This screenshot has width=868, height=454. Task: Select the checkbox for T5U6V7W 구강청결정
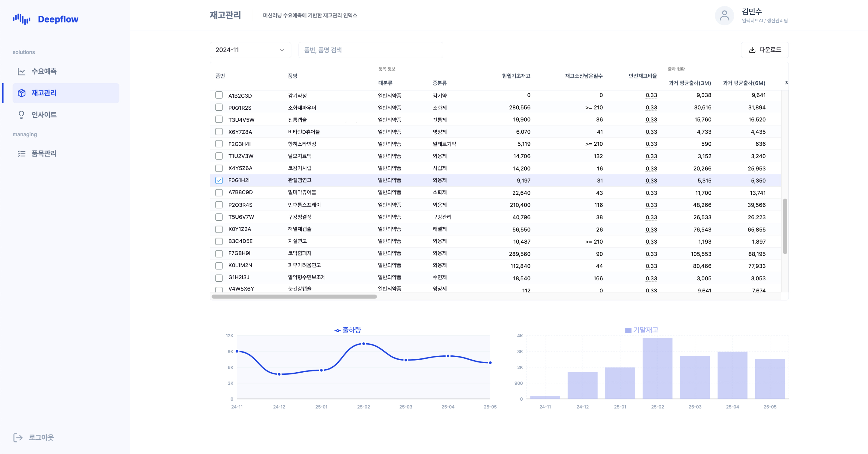pyautogui.click(x=219, y=217)
